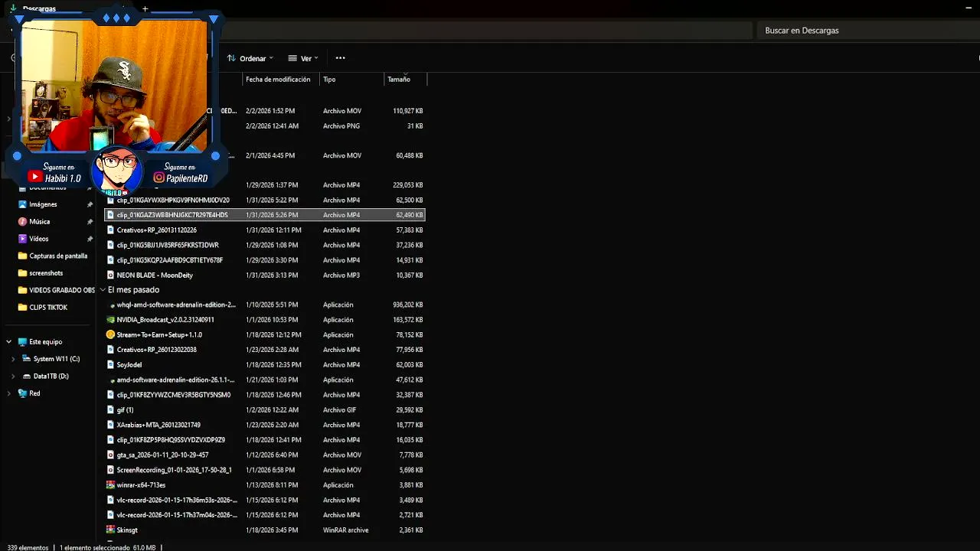The height and width of the screenshot is (551, 980).
Task: Click the 339 elementos status bar text
Action: (27, 547)
